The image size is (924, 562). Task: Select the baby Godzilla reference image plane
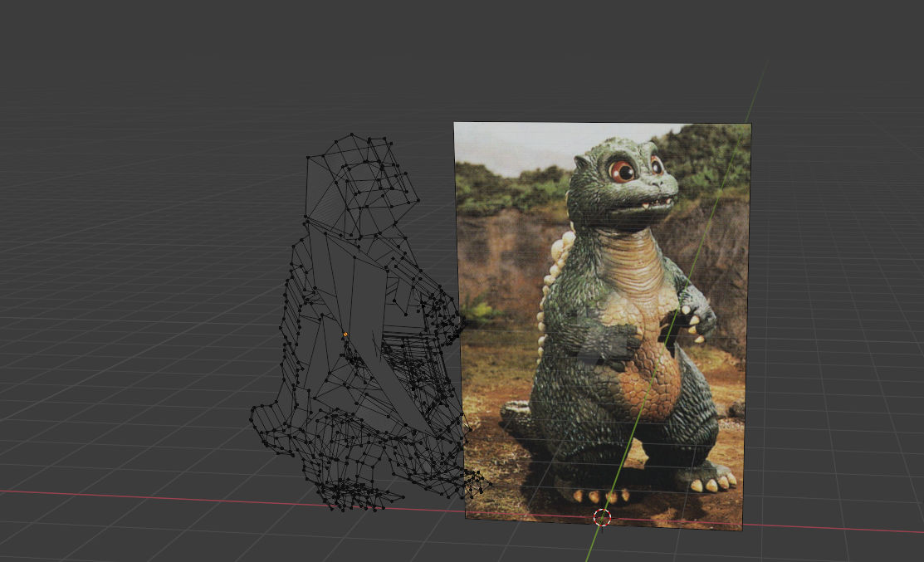coord(602,325)
